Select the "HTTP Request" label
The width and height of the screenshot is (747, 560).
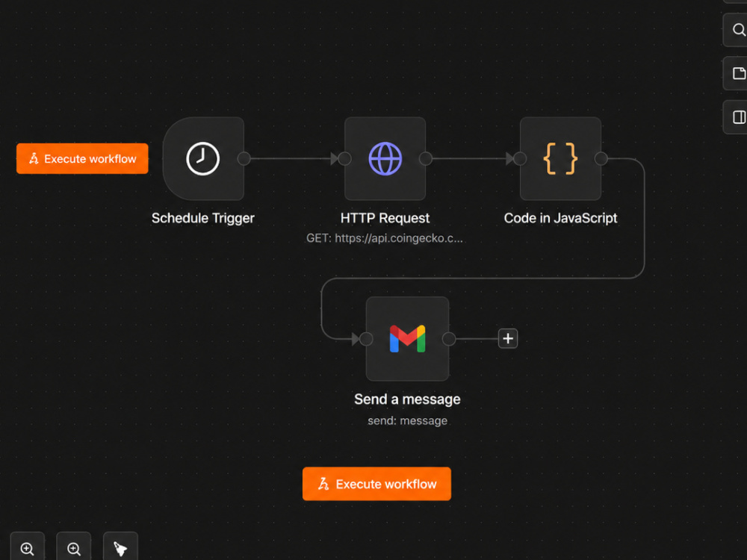coord(385,218)
